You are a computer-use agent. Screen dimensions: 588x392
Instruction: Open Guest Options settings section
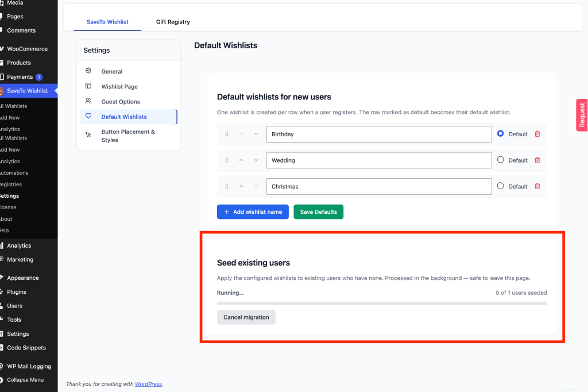(129, 102)
